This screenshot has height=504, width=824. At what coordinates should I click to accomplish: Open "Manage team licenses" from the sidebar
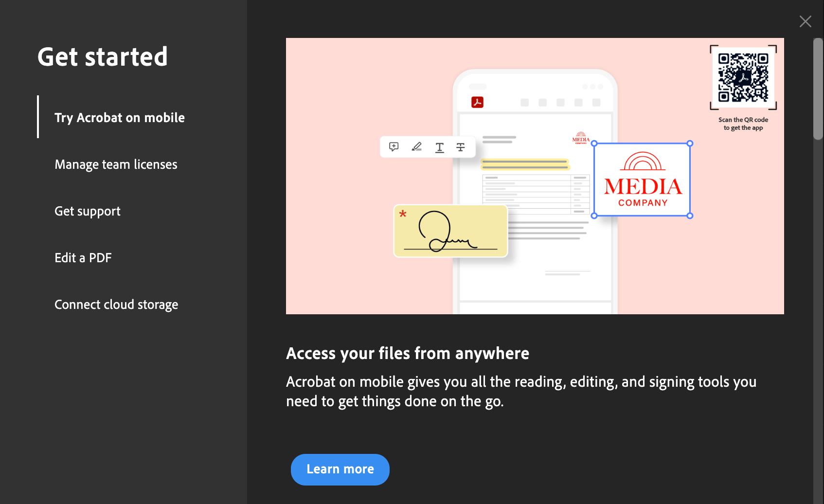[116, 164]
